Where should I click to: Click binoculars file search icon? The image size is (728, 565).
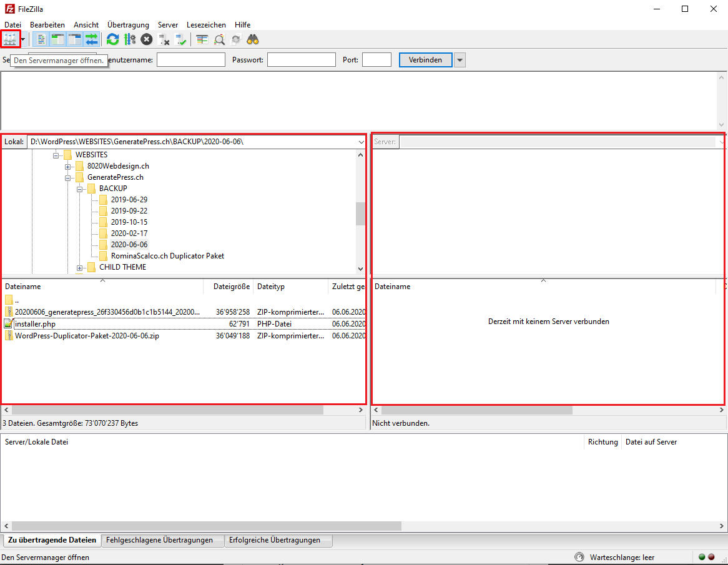253,39
